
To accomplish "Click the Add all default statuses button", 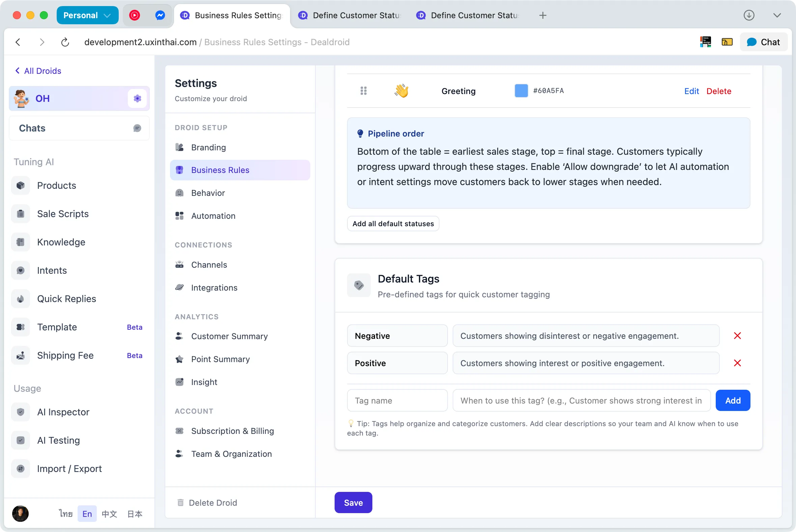I will tap(393, 223).
